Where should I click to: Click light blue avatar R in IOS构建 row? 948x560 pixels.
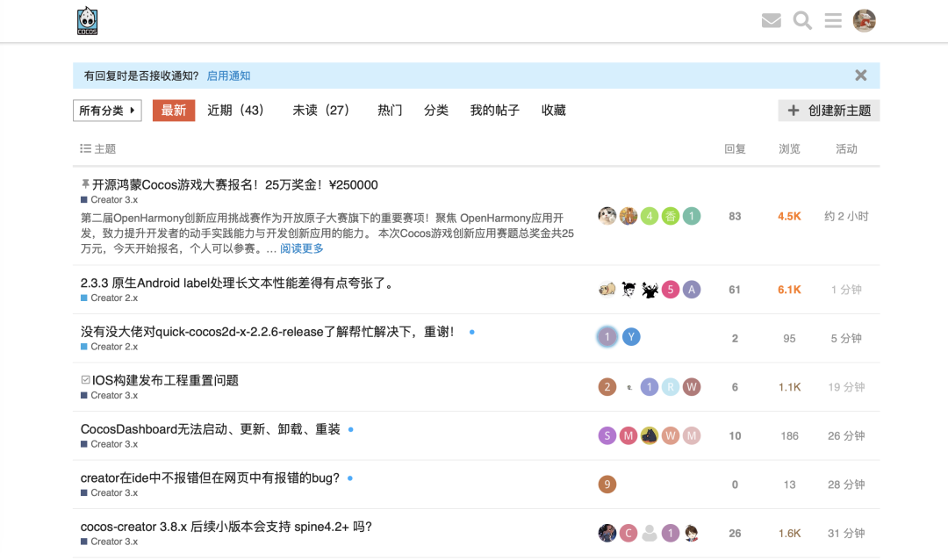click(671, 387)
